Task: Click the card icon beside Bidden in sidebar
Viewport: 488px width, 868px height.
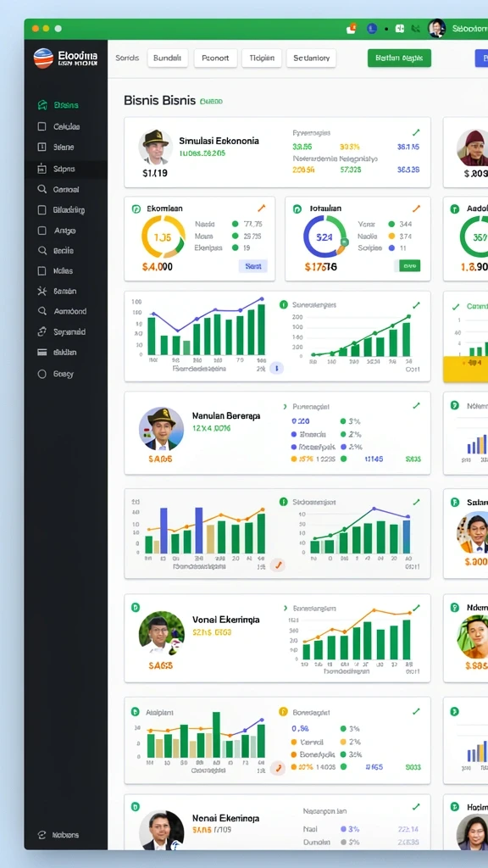Action: tap(42, 352)
